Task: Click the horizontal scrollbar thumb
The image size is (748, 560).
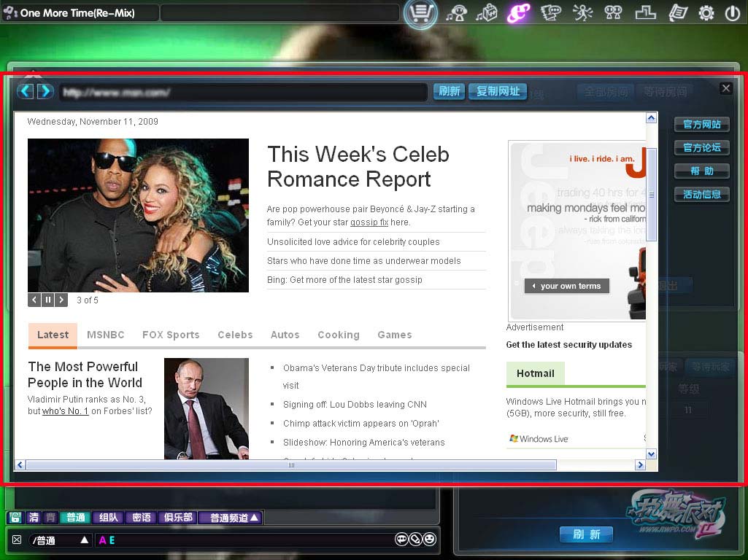Action: (x=291, y=464)
